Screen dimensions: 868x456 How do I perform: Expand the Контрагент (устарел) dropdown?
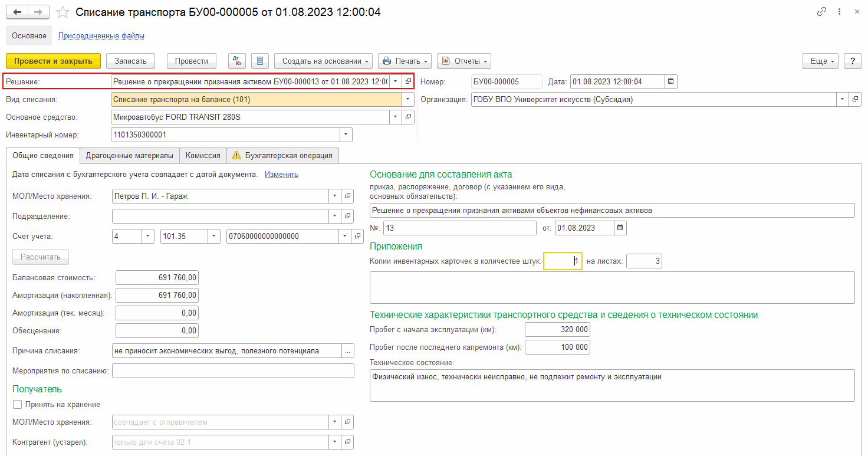tap(335, 441)
